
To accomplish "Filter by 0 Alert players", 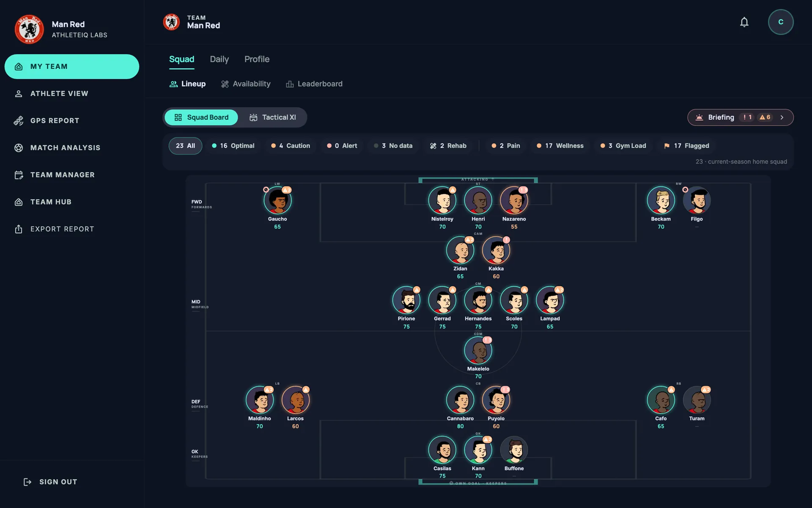I will pyautogui.click(x=342, y=146).
